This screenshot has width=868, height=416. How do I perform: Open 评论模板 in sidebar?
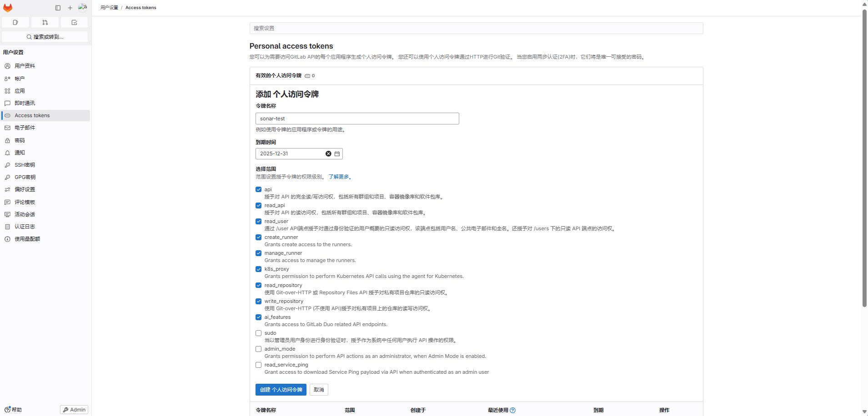point(45,202)
